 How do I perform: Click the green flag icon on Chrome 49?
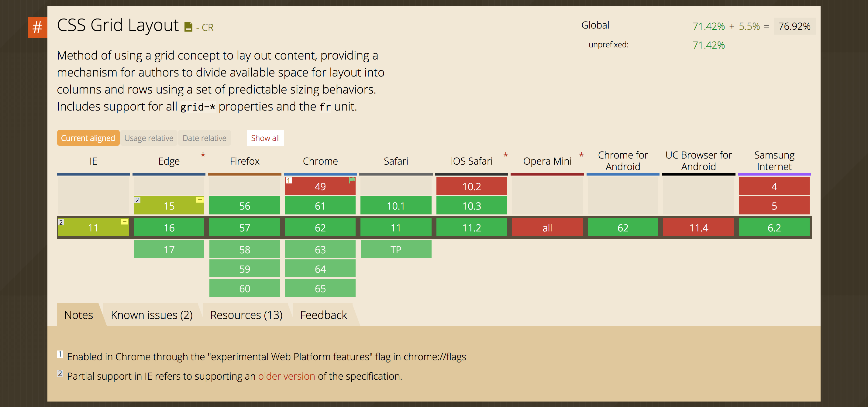coord(352,180)
